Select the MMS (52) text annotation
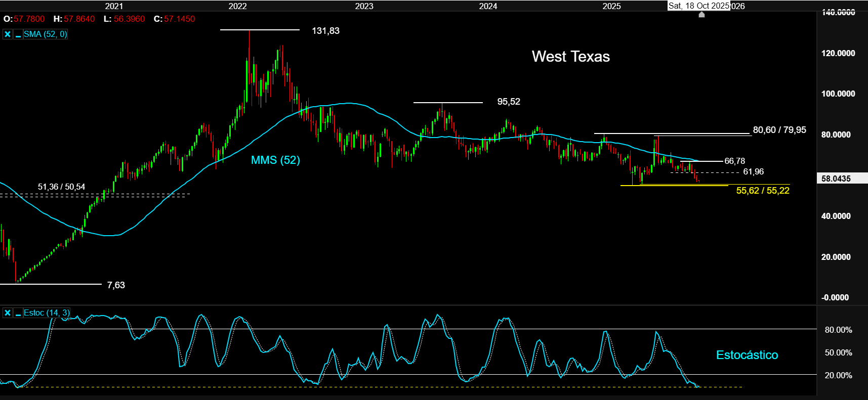The height and width of the screenshot is (400, 868). pyautogui.click(x=275, y=160)
